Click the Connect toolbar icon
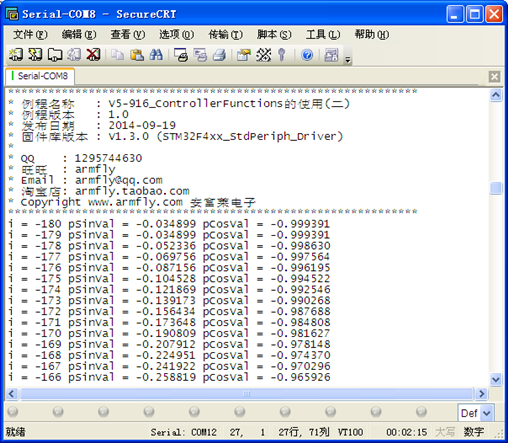The image size is (508, 443). point(16,55)
